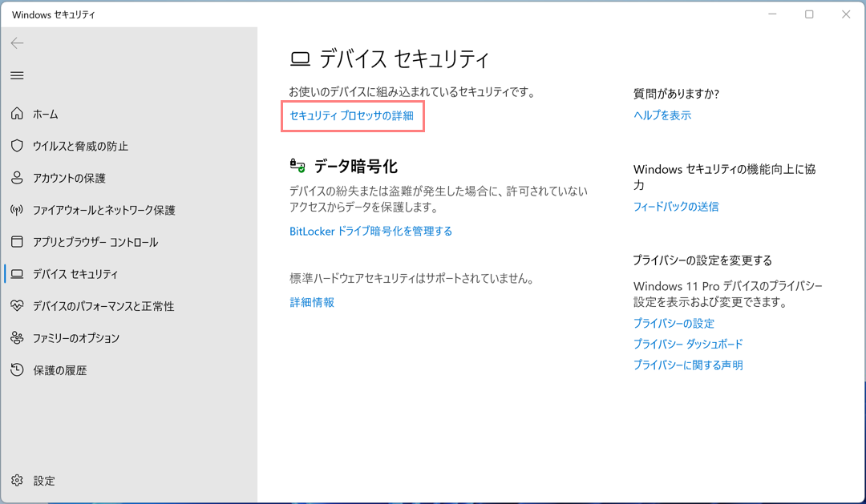
Task: Select the virus protection shield icon
Action: 17,146
